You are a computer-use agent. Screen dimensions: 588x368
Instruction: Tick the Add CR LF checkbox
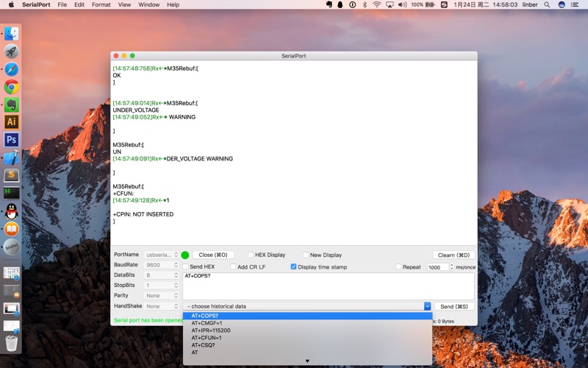tap(234, 267)
